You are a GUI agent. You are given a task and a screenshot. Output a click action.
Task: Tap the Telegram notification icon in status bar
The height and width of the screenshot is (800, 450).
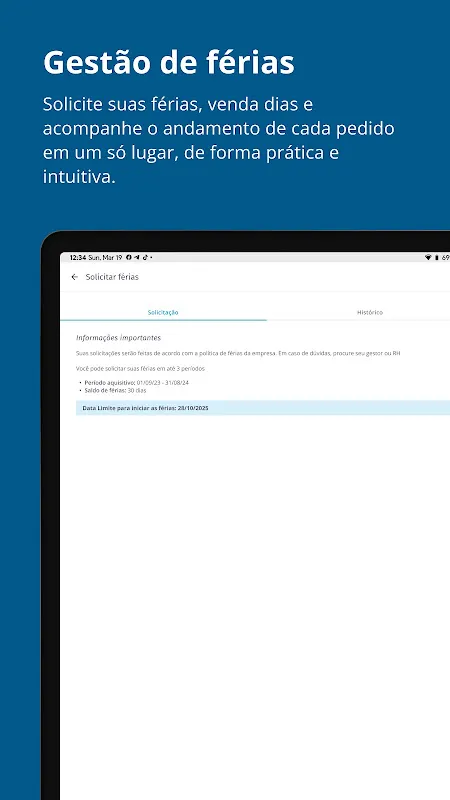(137, 258)
